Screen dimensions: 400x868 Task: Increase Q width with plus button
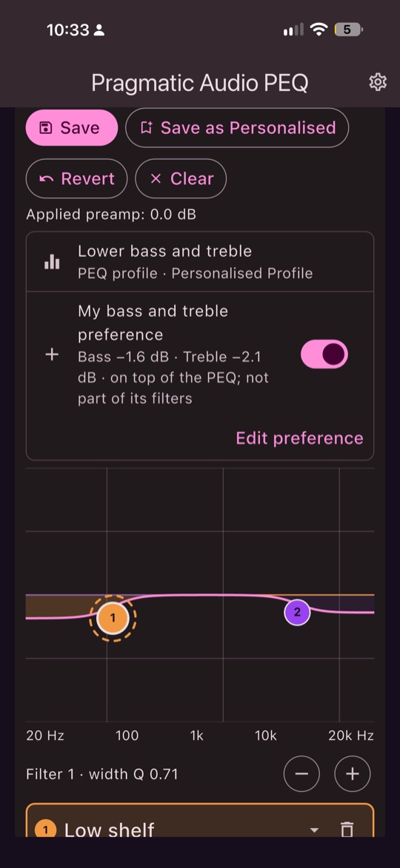click(x=353, y=774)
